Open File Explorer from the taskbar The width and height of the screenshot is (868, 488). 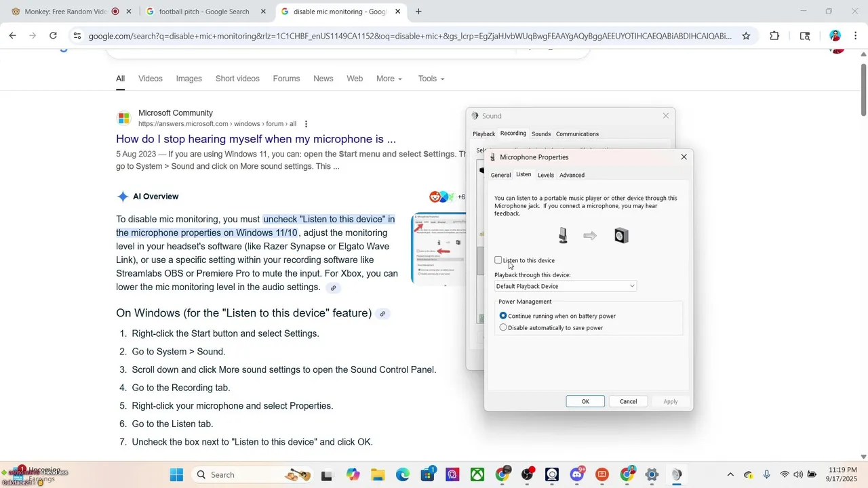(x=378, y=474)
